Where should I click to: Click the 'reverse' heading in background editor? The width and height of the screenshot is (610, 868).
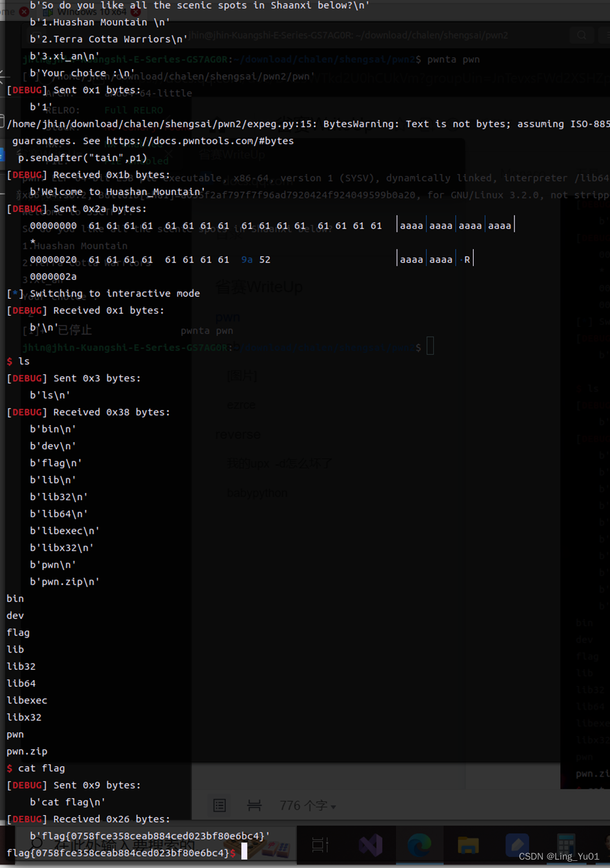tap(238, 434)
